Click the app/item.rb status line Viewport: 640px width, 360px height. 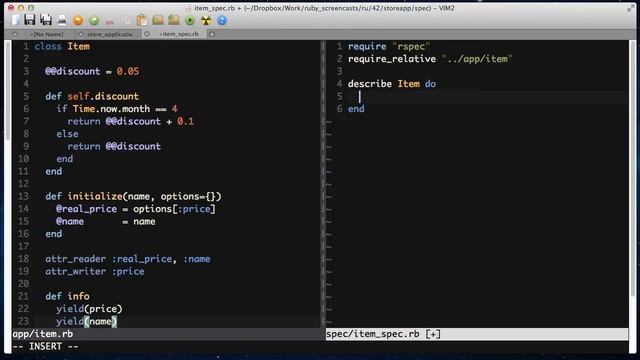166,334
